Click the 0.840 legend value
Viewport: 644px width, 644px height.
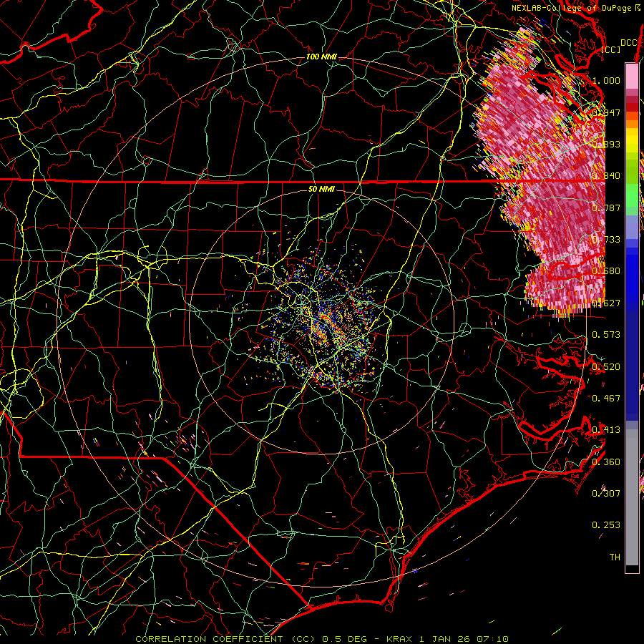(606, 176)
